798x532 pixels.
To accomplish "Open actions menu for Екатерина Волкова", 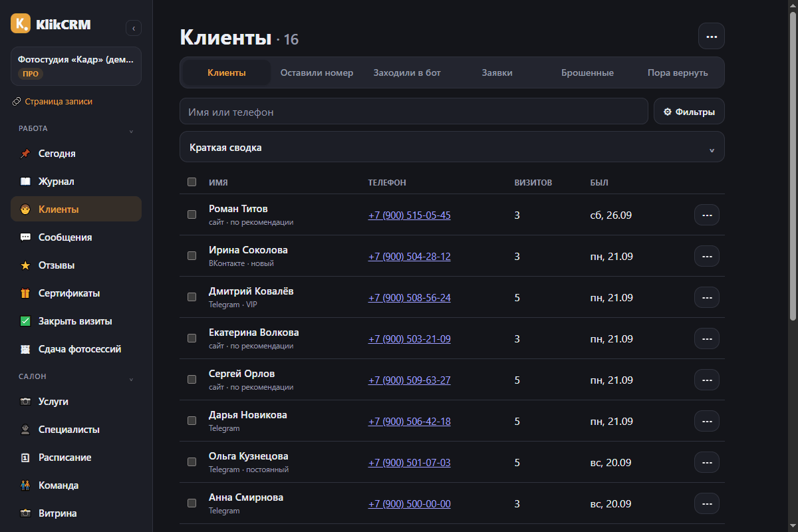I will (x=707, y=339).
